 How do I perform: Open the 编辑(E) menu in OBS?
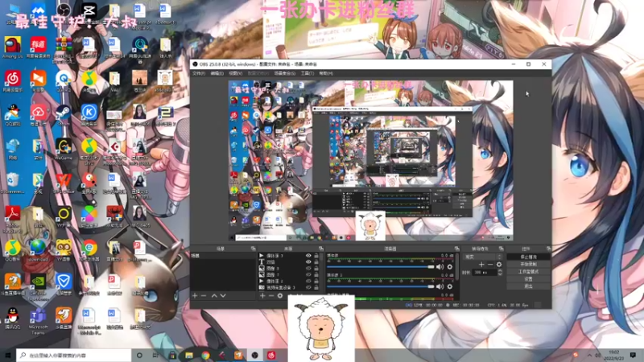(x=217, y=73)
